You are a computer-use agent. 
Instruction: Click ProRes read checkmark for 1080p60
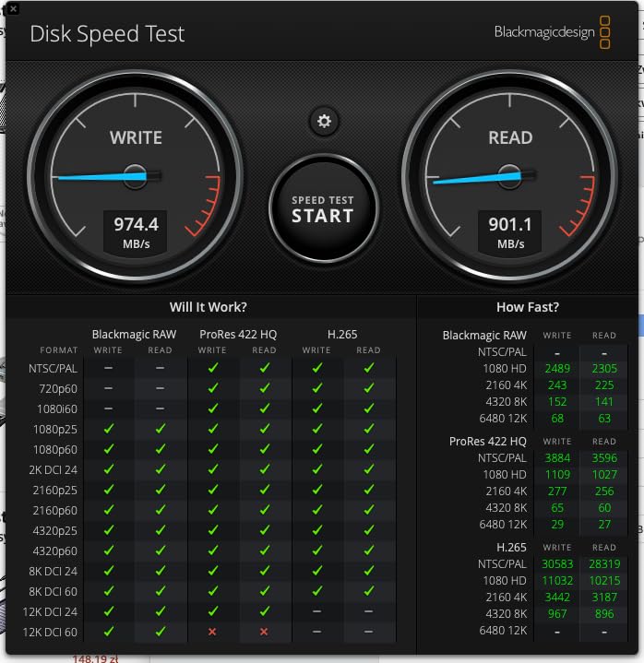(265, 449)
